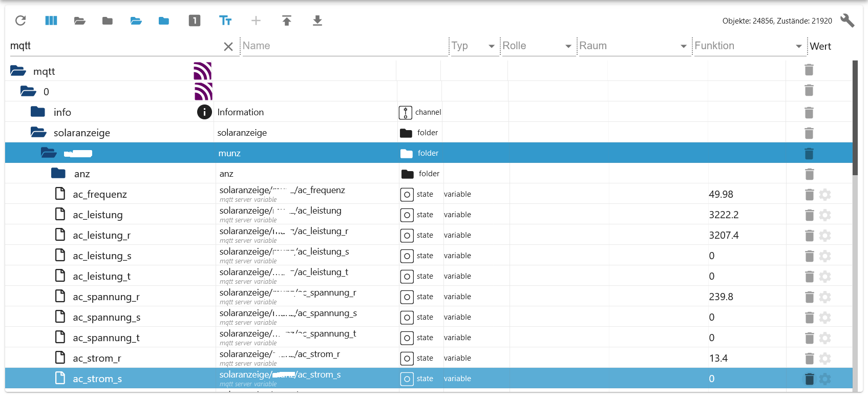Screen dimensions: 868x397
Task: Toggle expand one level icon
Action: click(x=195, y=20)
